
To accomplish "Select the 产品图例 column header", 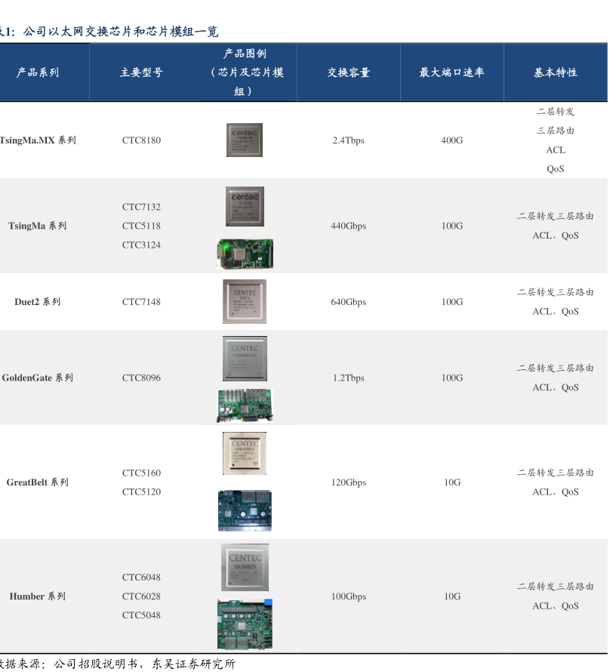I will pos(245,72).
